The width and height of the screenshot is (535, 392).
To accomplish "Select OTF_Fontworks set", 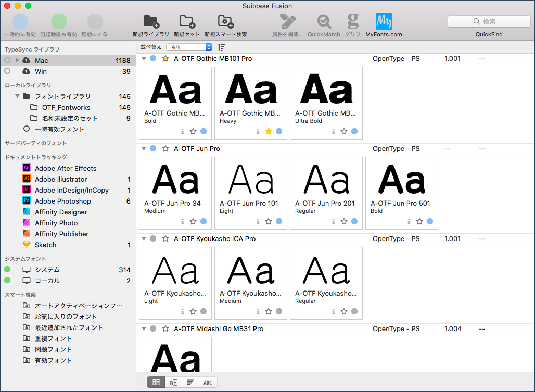I will tap(68, 107).
